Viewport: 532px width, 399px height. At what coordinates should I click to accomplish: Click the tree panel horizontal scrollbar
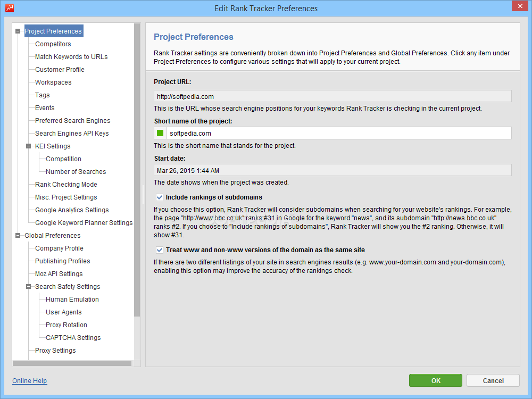pos(72,363)
